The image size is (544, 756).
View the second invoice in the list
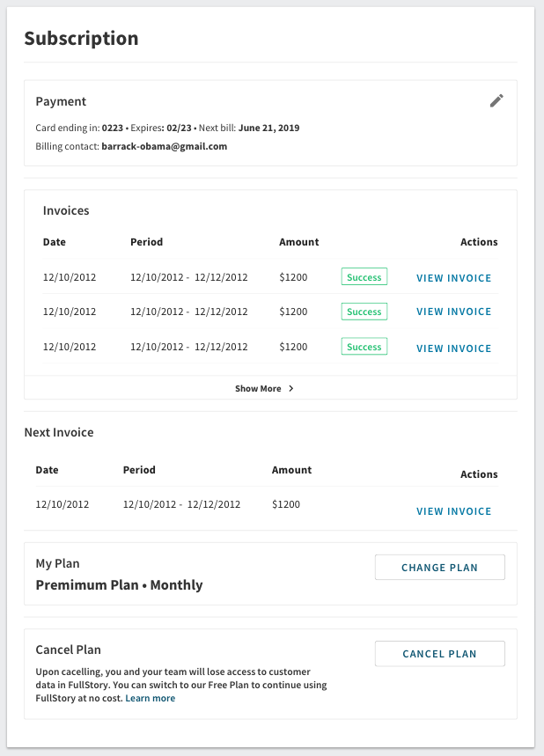[453, 311]
